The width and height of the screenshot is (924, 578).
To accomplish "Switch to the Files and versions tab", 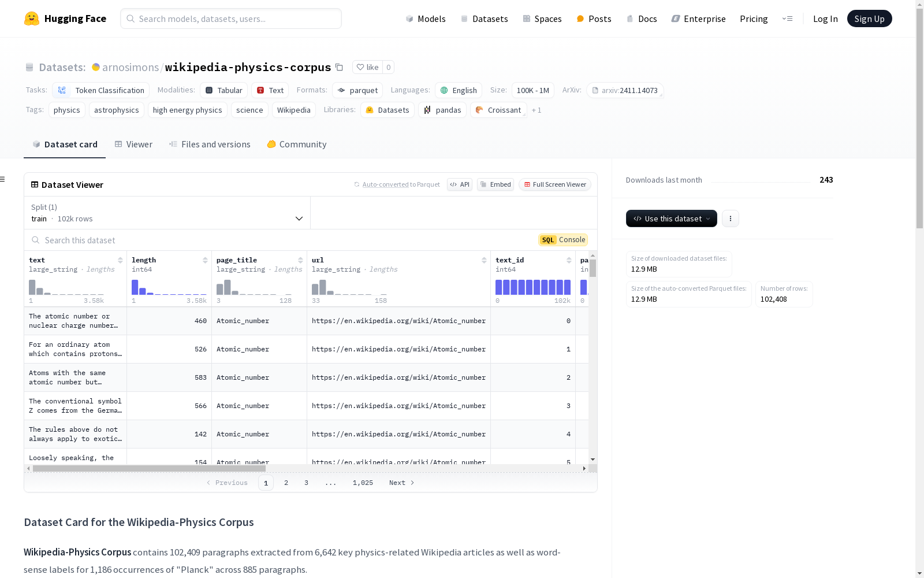I will coord(210,144).
